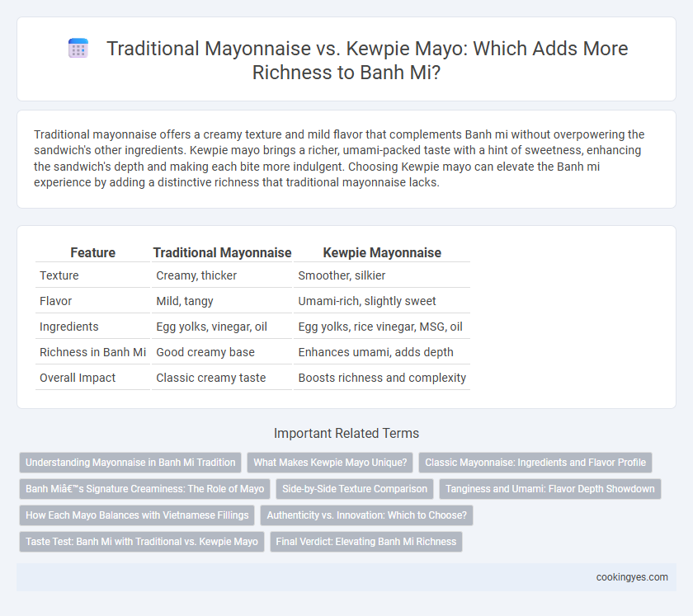Viewport: 693px width, 616px height.
Task: Choose 'Side-by-Side Texture Comparison' tag
Action: (355, 489)
